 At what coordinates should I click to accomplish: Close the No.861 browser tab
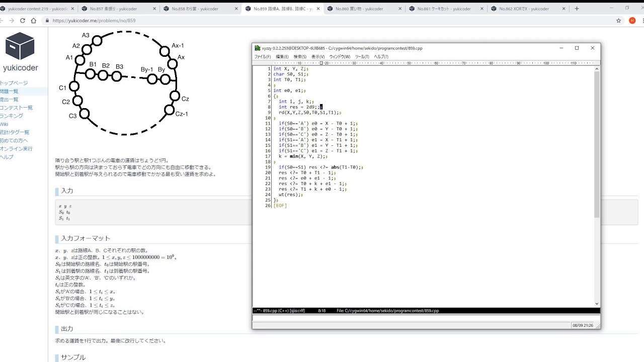click(482, 9)
